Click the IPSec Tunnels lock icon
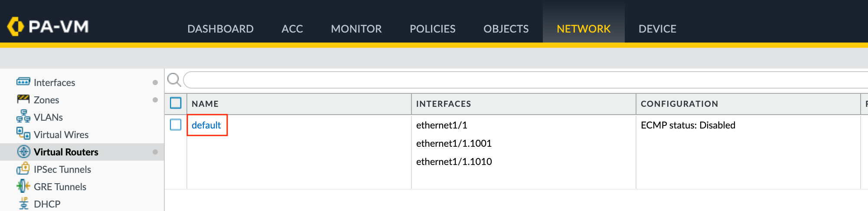 (x=23, y=168)
